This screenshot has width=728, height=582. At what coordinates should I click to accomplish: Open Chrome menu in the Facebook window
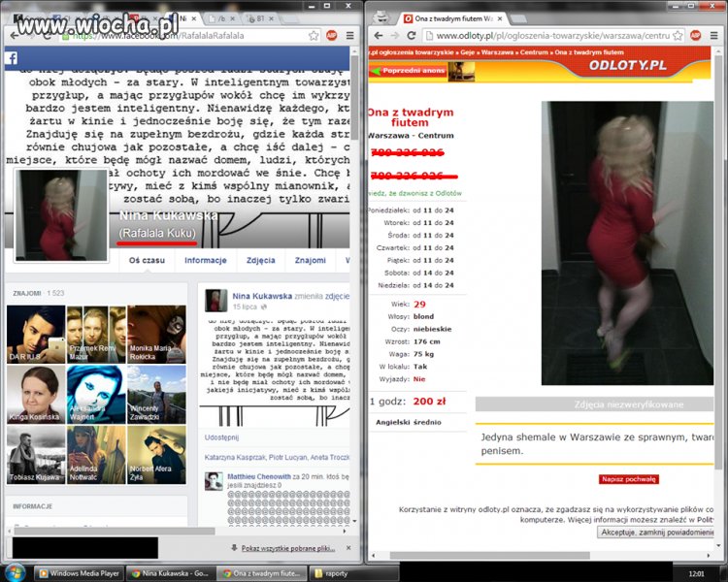click(x=349, y=35)
